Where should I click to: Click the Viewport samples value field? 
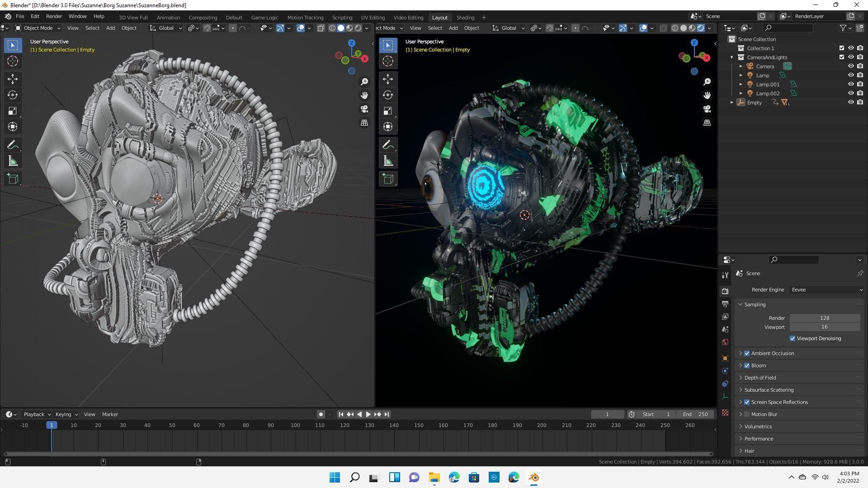point(825,327)
